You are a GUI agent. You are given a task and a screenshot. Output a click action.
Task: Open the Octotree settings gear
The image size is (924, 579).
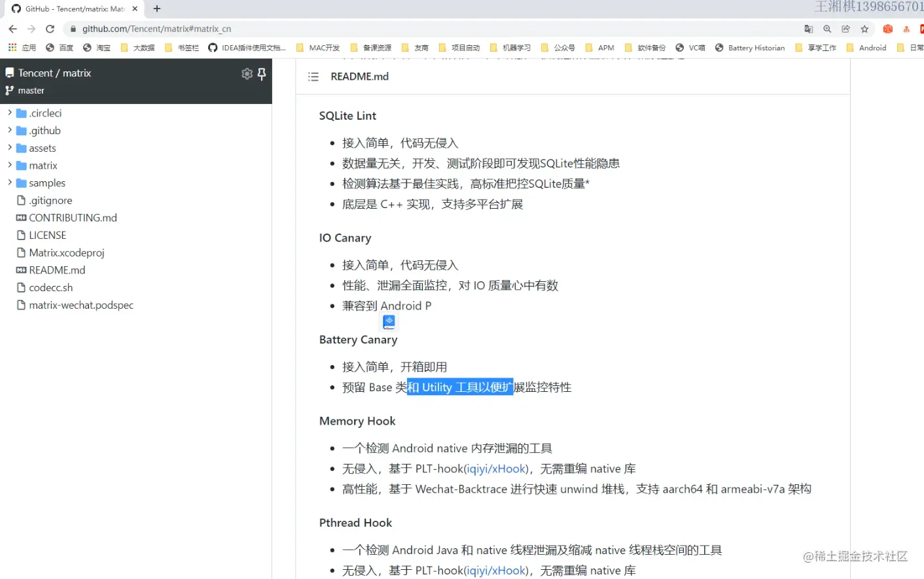(247, 74)
